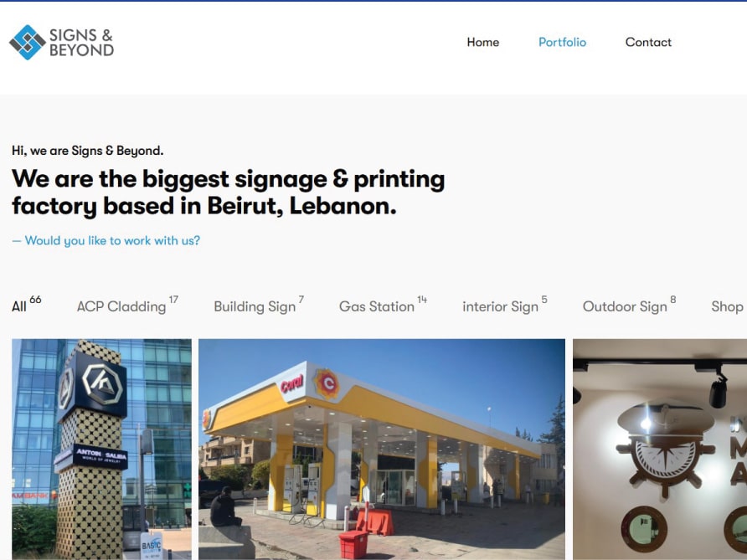This screenshot has width=747, height=560.
Task: Click the Signs & Beyond logo text
Action: coord(81,43)
